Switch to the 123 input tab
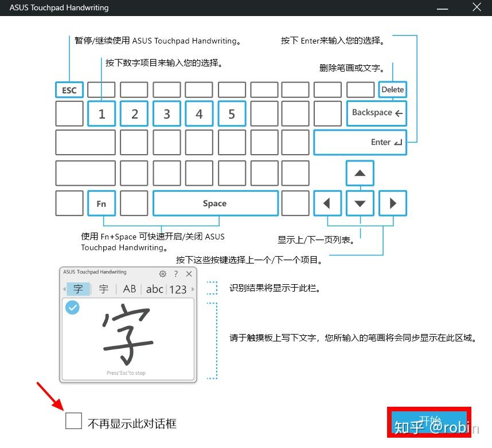 pos(179,289)
